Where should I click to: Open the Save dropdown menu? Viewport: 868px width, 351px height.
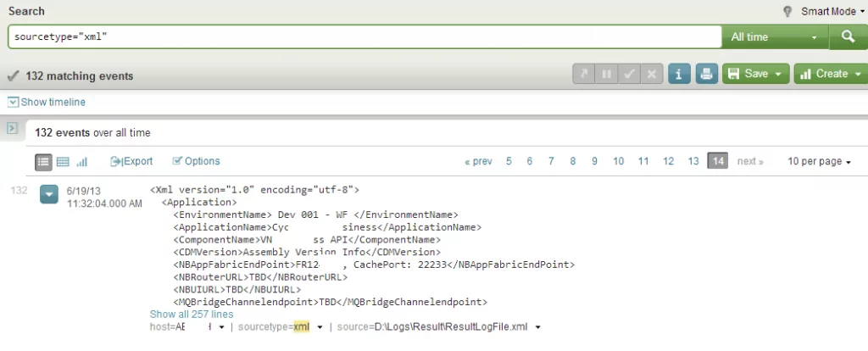tap(755, 74)
